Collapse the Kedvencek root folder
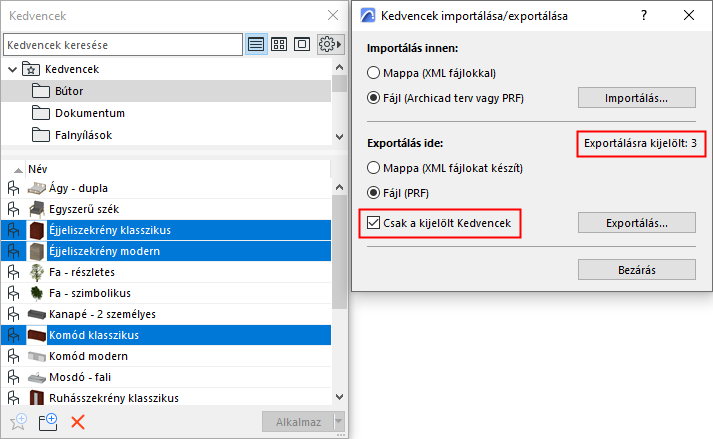Image resolution: width=713 pixels, height=439 pixels. [13, 69]
